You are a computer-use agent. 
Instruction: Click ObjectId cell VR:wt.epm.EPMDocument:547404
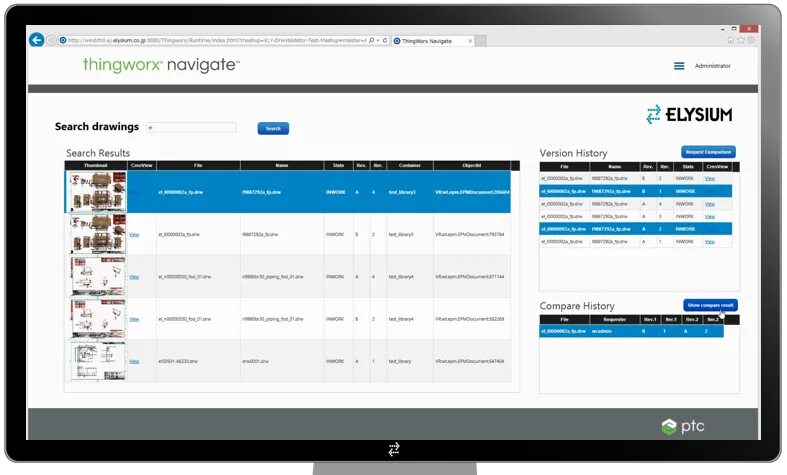[x=470, y=361]
